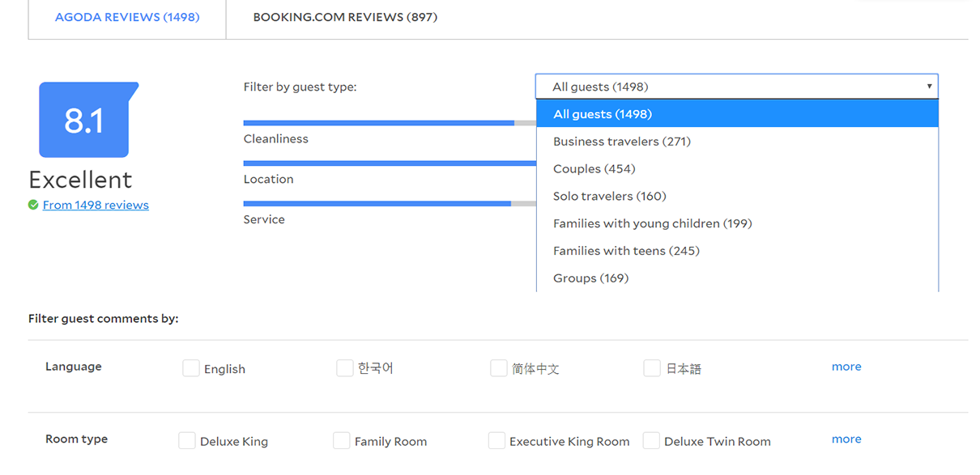Switch to the BOOKING.COM REVIEWS tab
This screenshot has width=980, height=475.
coord(345,16)
